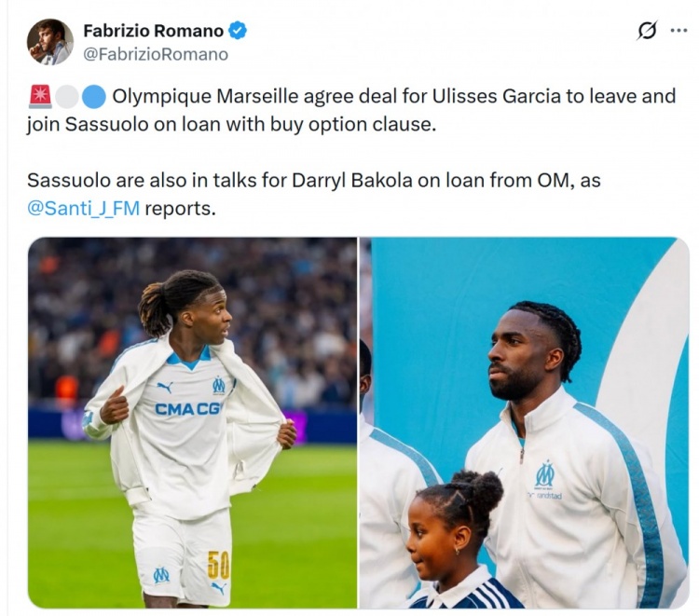The height and width of the screenshot is (616, 699).
Task: Click the randstad sponsor text on jacket
Action: 545,496
